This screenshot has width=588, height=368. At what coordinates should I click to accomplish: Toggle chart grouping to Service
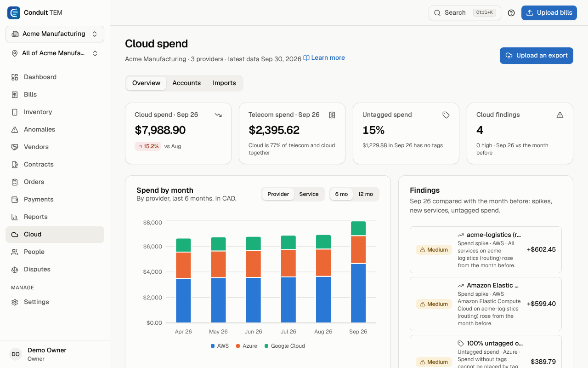point(309,194)
